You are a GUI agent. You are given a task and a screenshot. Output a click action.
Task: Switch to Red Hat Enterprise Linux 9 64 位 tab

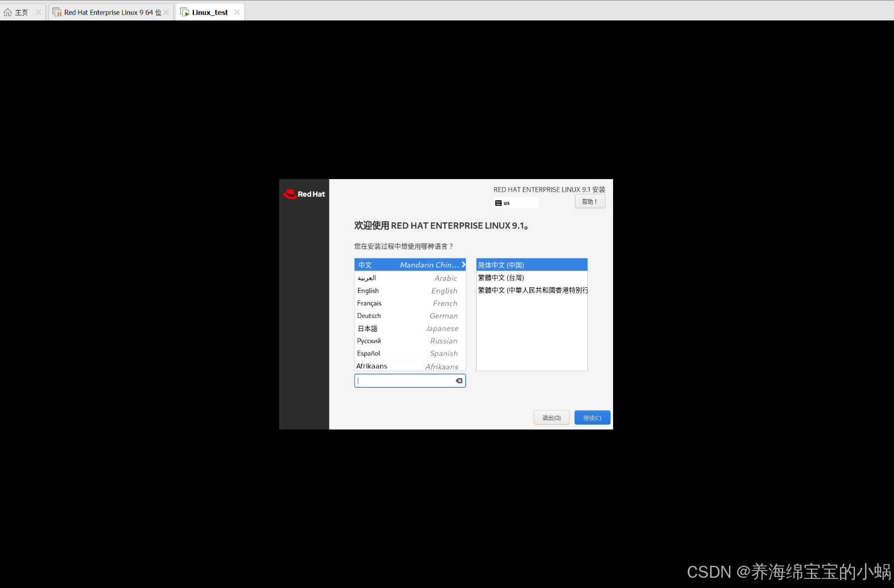click(x=111, y=13)
